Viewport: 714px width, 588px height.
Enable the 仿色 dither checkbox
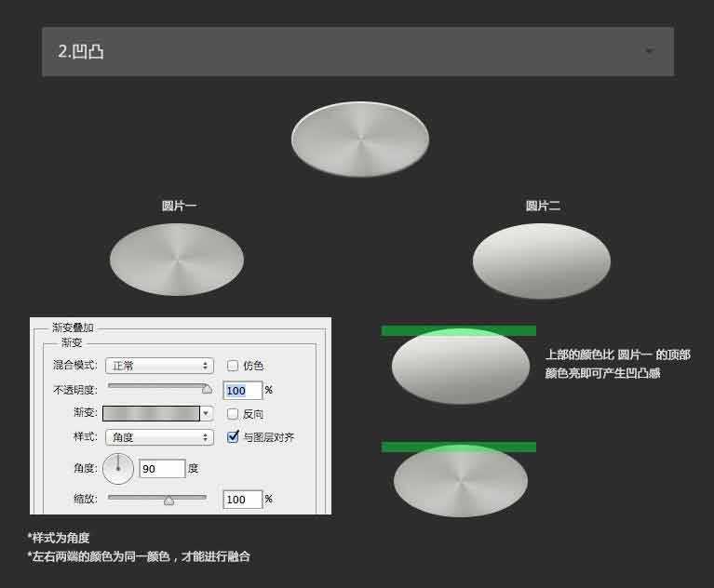tap(234, 366)
